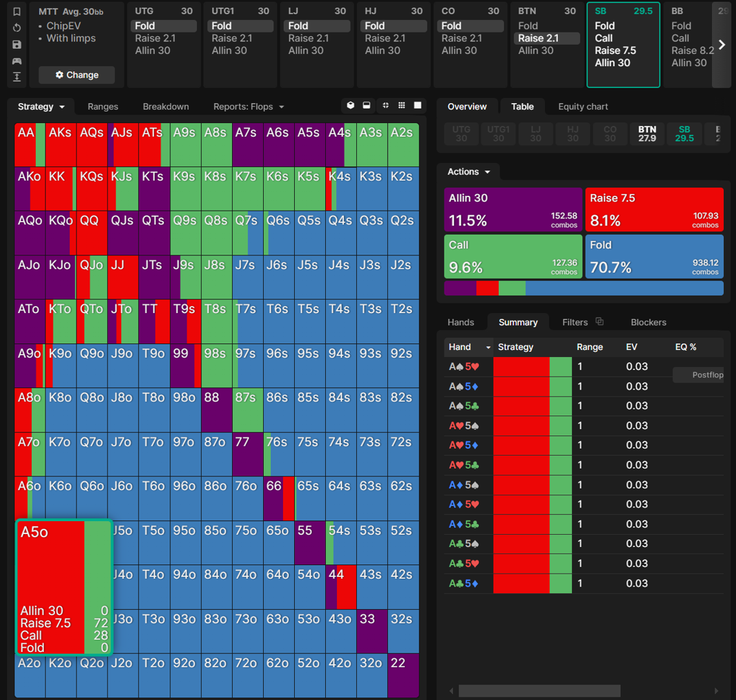Click the collapse/expand vertical arrows icon
Viewport: 736px width, 700px height.
(x=17, y=77)
